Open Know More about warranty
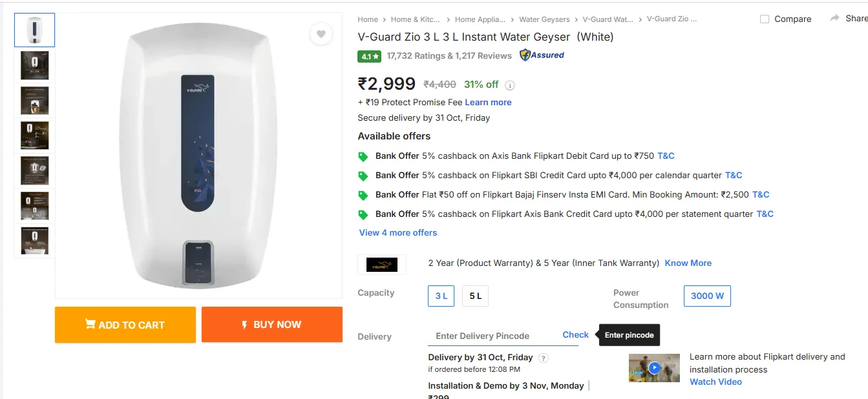 688,263
